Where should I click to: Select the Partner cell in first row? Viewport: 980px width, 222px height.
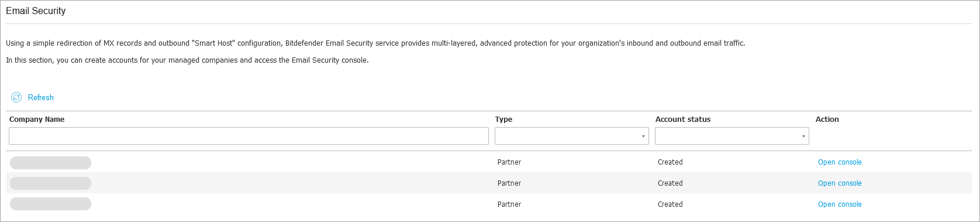point(509,162)
